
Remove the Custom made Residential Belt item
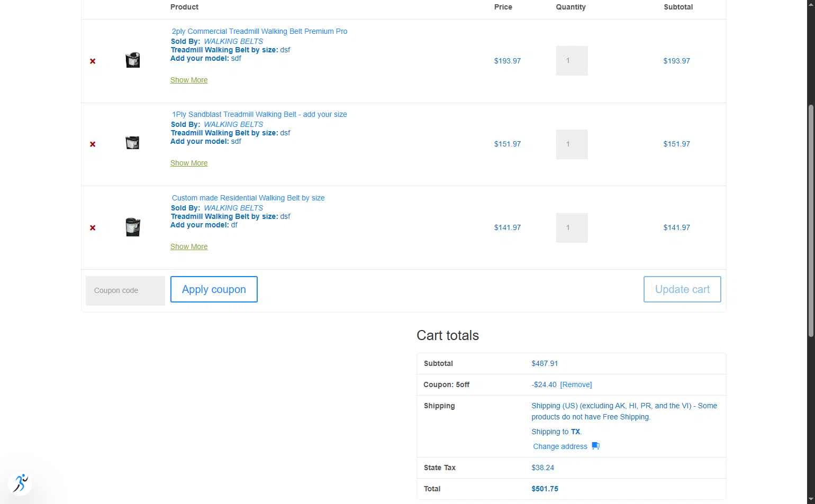(93, 228)
